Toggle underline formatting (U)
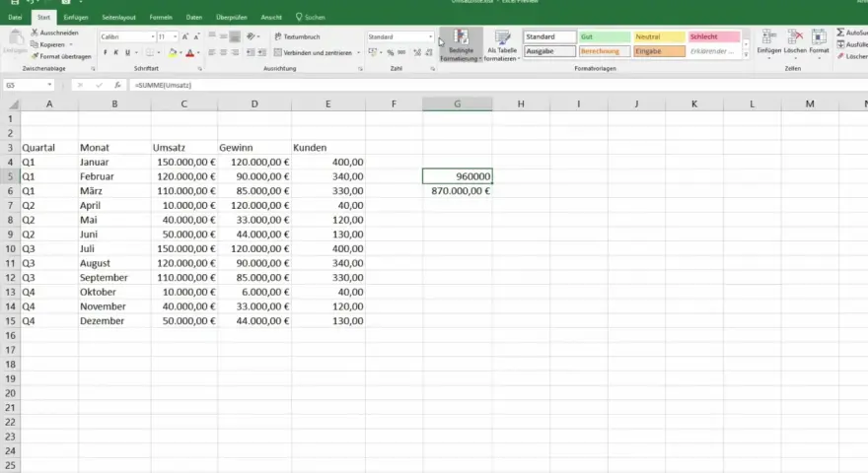The image size is (868, 473). click(127, 52)
